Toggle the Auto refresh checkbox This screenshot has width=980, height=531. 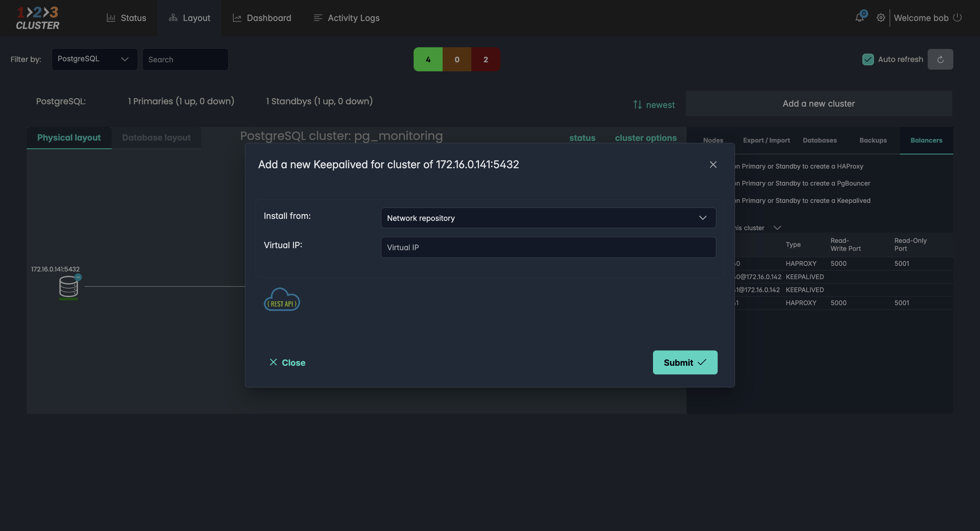(x=868, y=59)
